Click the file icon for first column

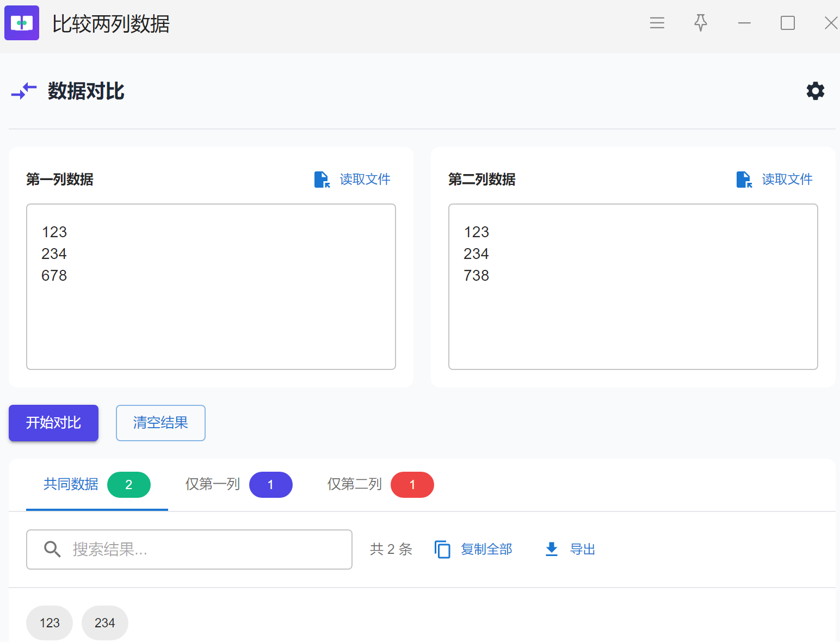pyautogui.click(x=322, y=180)
